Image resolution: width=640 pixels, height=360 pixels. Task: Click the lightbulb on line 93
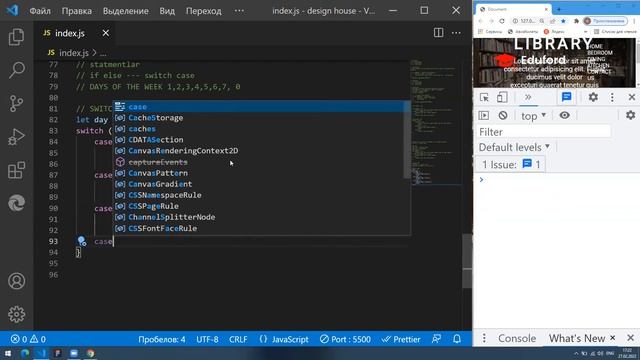[x=82, y=241]
